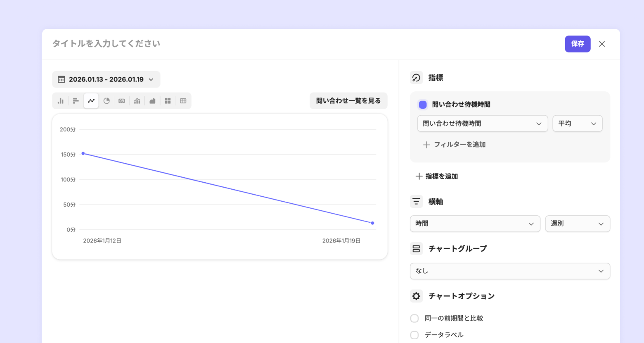Select the number card chart type
The height and width of the screenshot is (343, 644).
pos(122,101)
